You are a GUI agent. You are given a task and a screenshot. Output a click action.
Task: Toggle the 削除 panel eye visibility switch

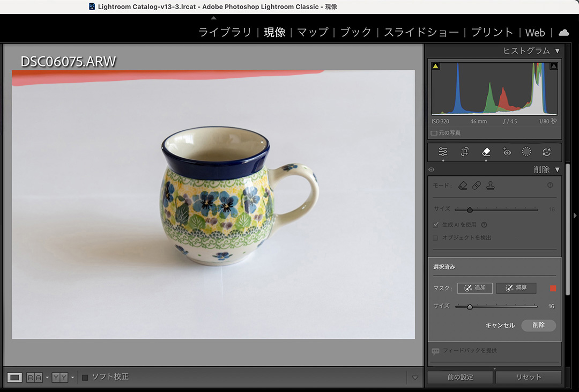tap(431, 169)
